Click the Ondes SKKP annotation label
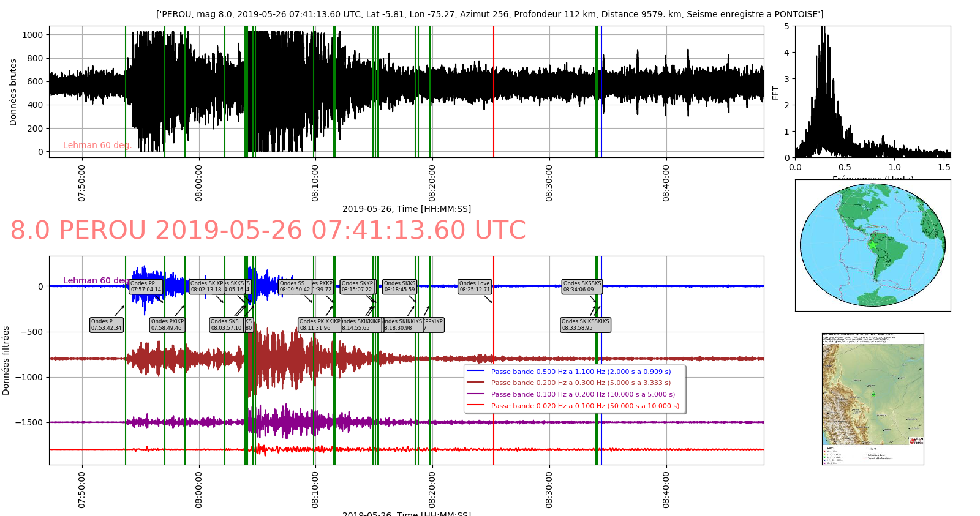The width and height of the screenshot is (980, 516). point(358,286)
